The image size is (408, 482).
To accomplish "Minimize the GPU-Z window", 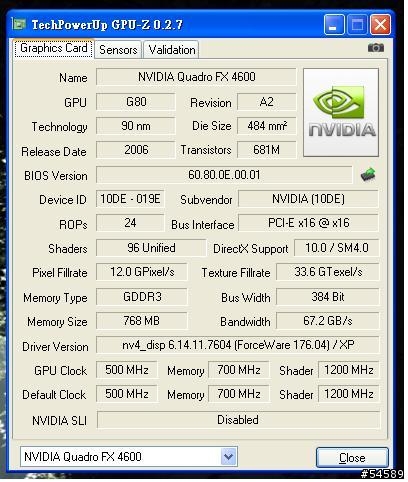I will 334,24.
